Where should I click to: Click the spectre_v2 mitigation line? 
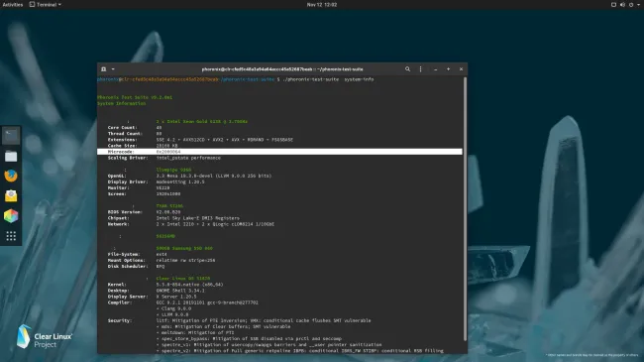click(300, 351)
